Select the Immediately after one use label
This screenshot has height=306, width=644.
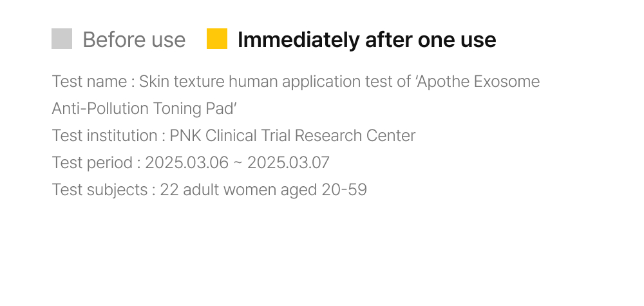coord(366,40)
